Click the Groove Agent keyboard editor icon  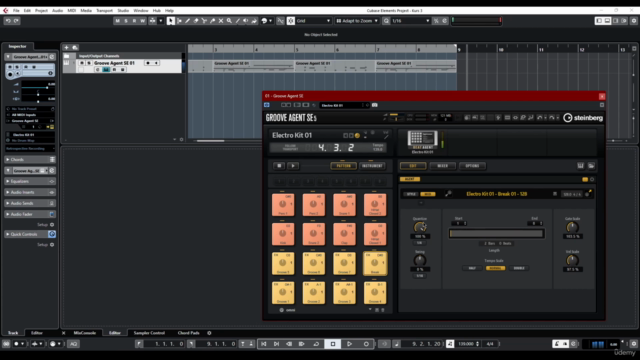coord(580,166)
